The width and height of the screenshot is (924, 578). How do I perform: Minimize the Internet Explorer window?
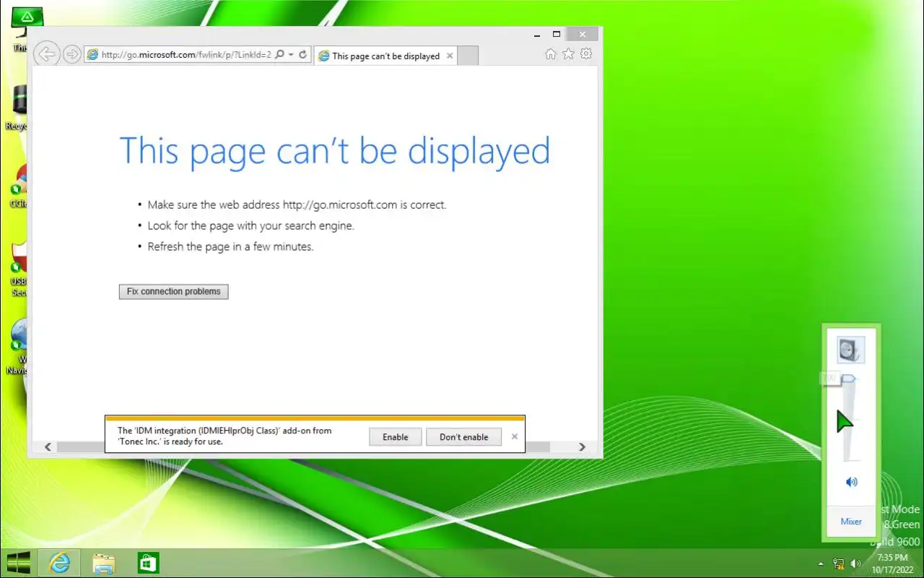click(536, 34)
